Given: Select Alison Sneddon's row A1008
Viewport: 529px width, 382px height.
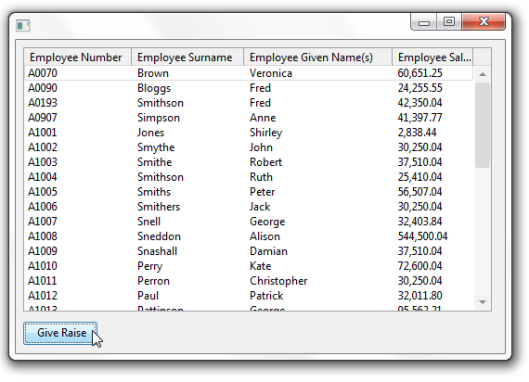Looking at the screenshot, I should click(248, 237).
